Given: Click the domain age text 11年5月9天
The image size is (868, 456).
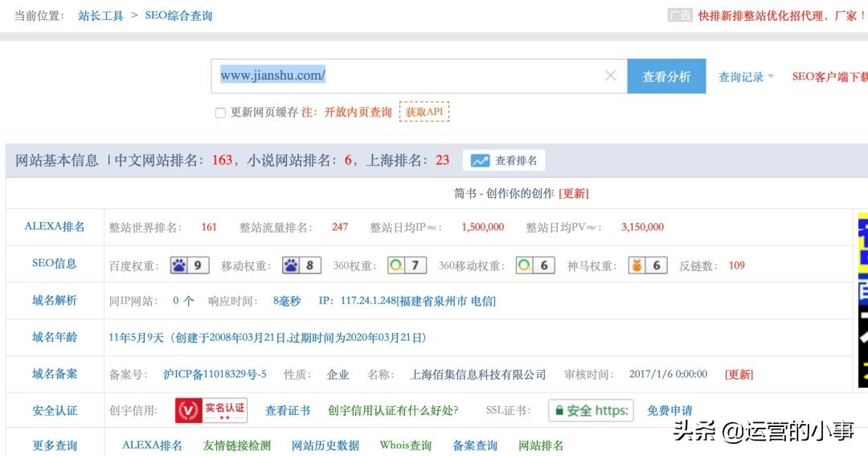Looking at the screenshot, I should (x=136, y=338).
